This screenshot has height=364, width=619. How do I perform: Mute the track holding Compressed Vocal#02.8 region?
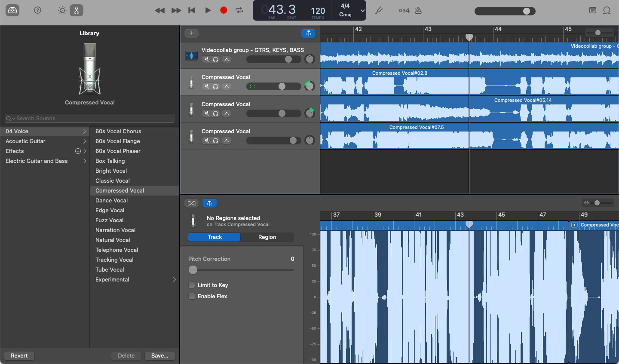tap(207, 86)
